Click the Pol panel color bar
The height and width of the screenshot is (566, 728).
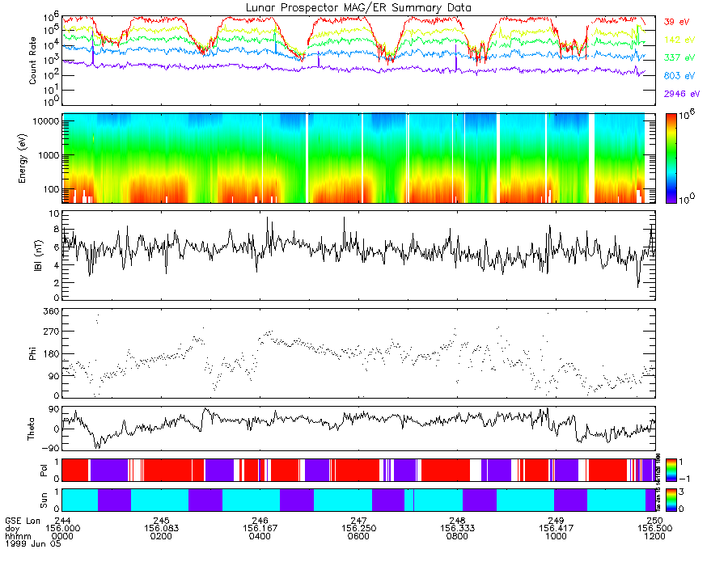671,470
